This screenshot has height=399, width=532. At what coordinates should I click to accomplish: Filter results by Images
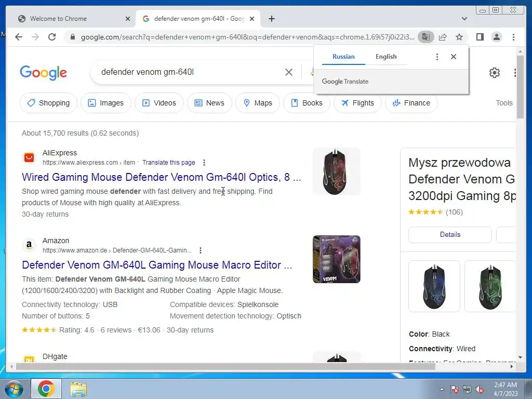tap(106, 103)
